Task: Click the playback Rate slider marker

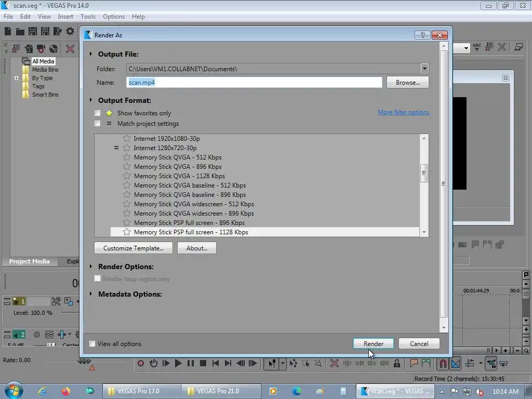Action: tap(84, 361)
